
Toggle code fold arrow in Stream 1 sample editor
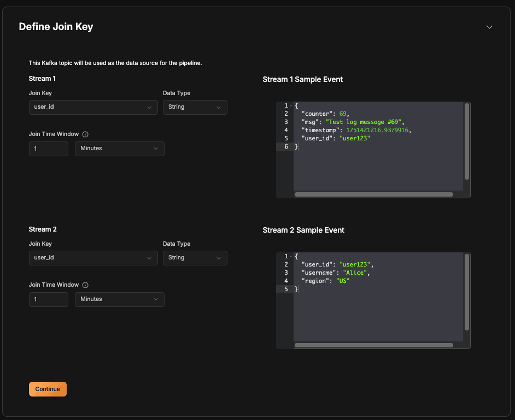coord(291,105)
